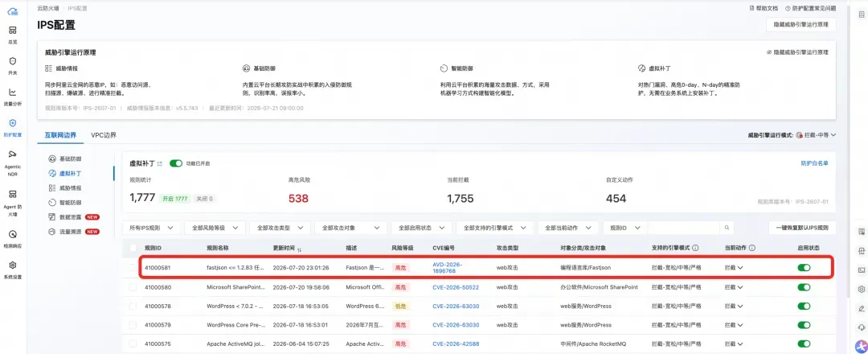This screenshot has height=354, width=868.
Task: Open the 系统设置 gear sidebar icon
Action: click(13, 265)
